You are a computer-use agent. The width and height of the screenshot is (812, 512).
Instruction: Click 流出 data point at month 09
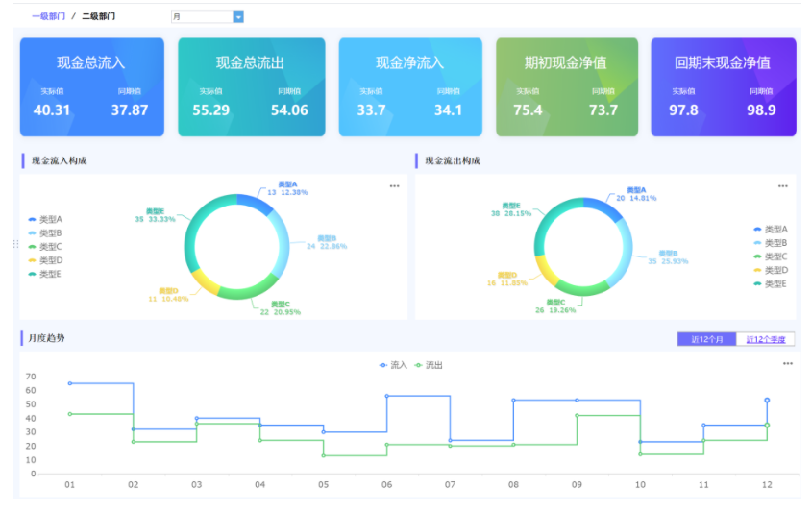(x=577, y=416)
